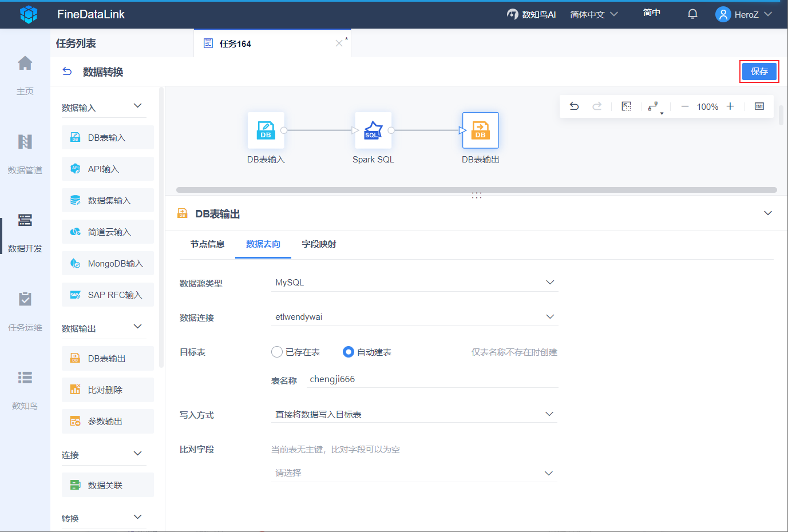Open the 数据连接 etlwendywai dropdown
This screenshot has height=532, width=788.
pos(414,317)
